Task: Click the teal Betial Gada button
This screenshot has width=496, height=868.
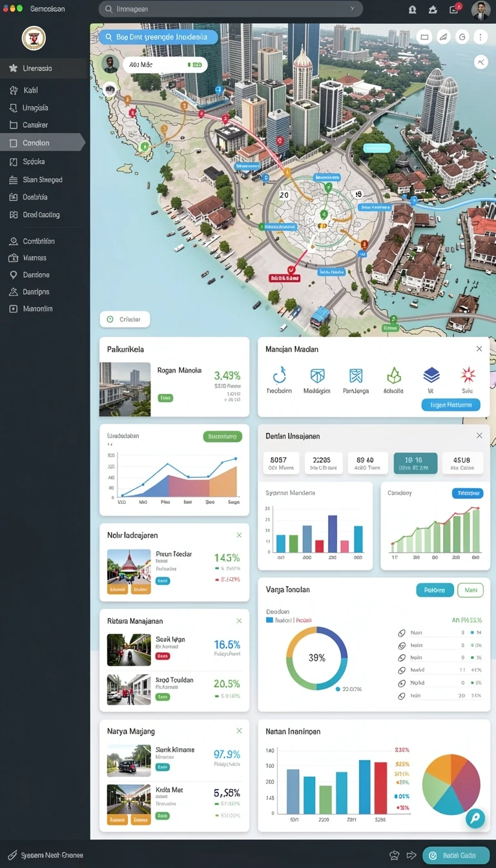Action: click(x=456, y=856)
